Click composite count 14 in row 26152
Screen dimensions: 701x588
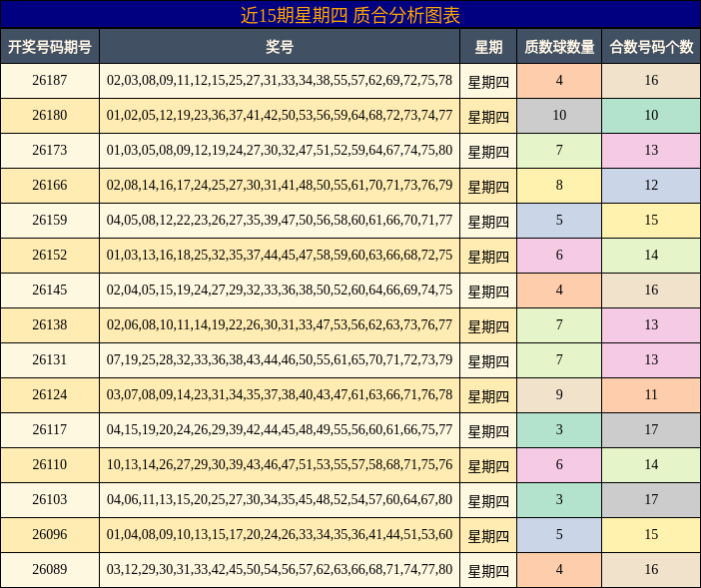click(x=651, y=256)
